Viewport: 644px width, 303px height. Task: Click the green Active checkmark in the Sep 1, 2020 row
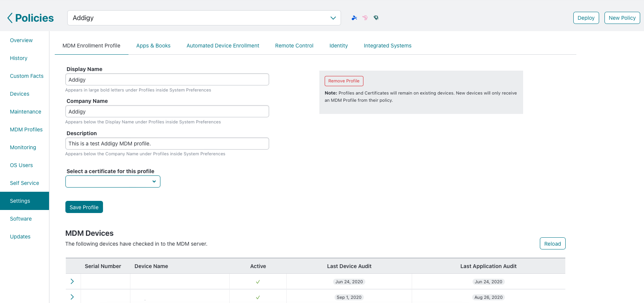pyautogui.click(x=258, y=297)
